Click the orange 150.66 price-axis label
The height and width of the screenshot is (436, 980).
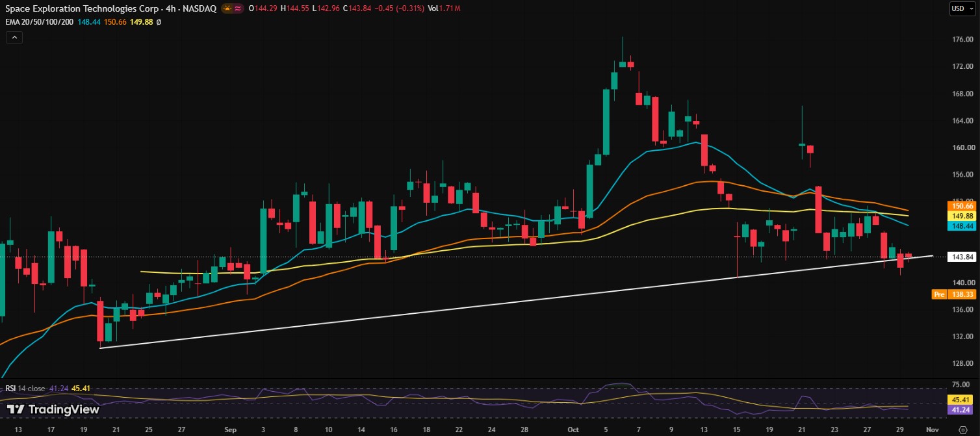tap(961, 205)
